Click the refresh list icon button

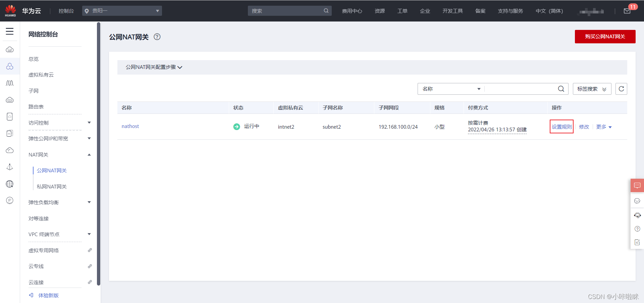[621, 89]
